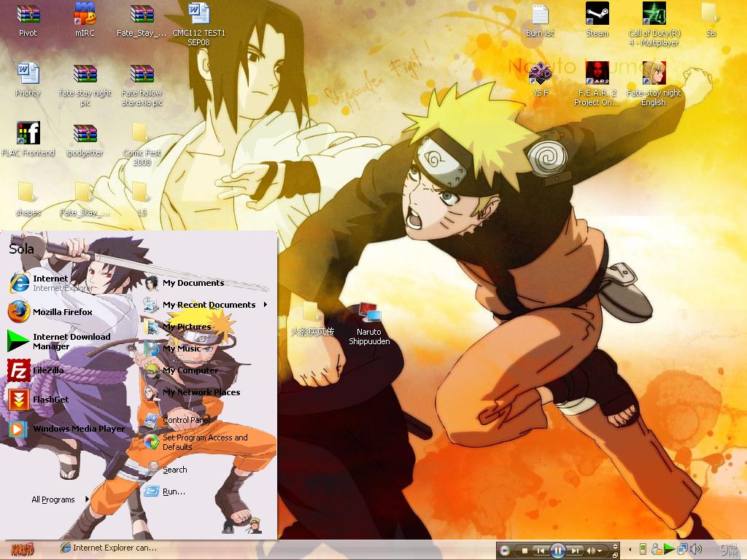Click the Sola user name header

(21, 249)
